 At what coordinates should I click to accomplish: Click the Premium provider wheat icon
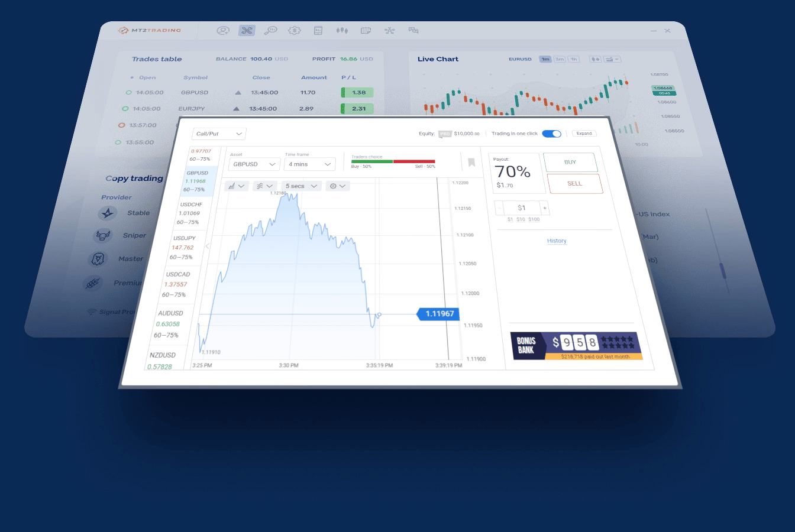pos(93,283)
